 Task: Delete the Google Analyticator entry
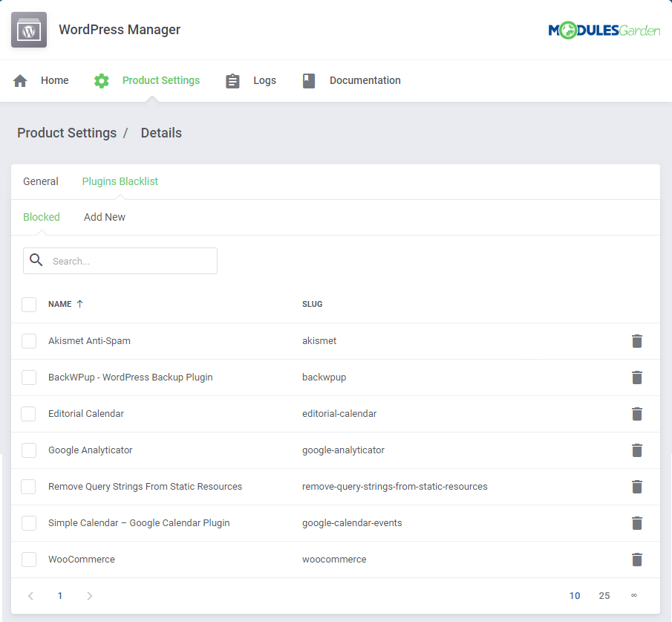pyautogui.click(x=637, y=450)
